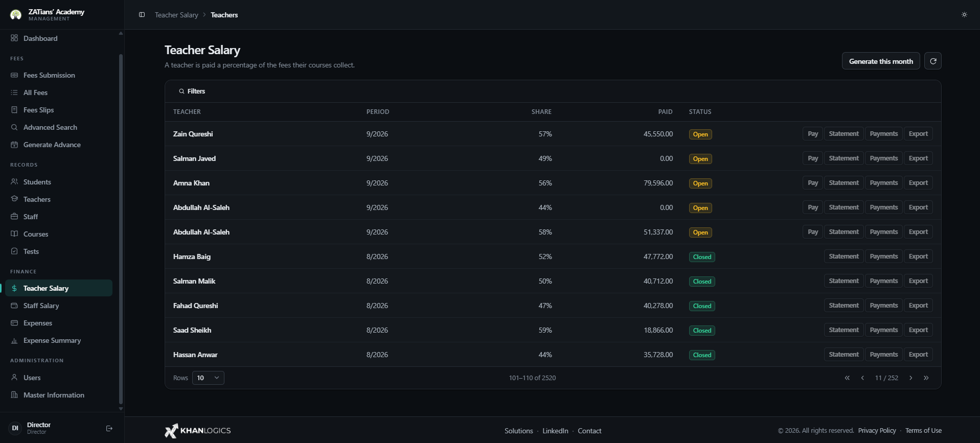This screenshot has width=980, height=443.
Task: Go to the next page arrow
Action: coord(910,378)
